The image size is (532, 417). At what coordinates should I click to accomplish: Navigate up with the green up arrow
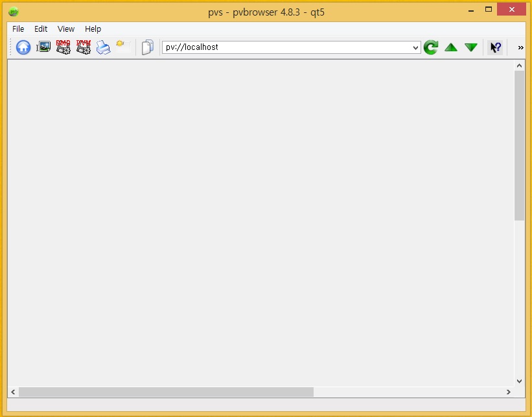pos(450,47)
